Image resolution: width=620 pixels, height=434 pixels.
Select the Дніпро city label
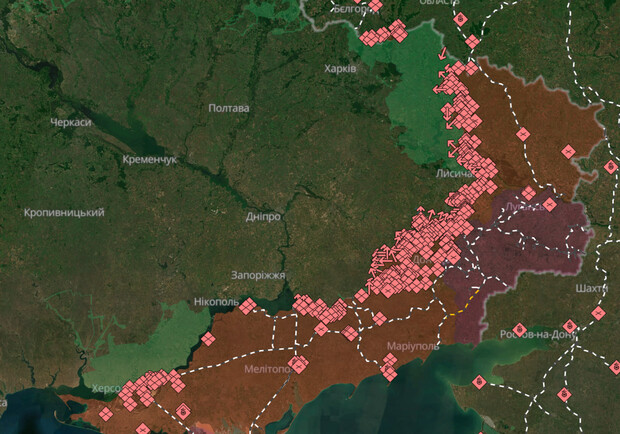click(x=263, y=216)
